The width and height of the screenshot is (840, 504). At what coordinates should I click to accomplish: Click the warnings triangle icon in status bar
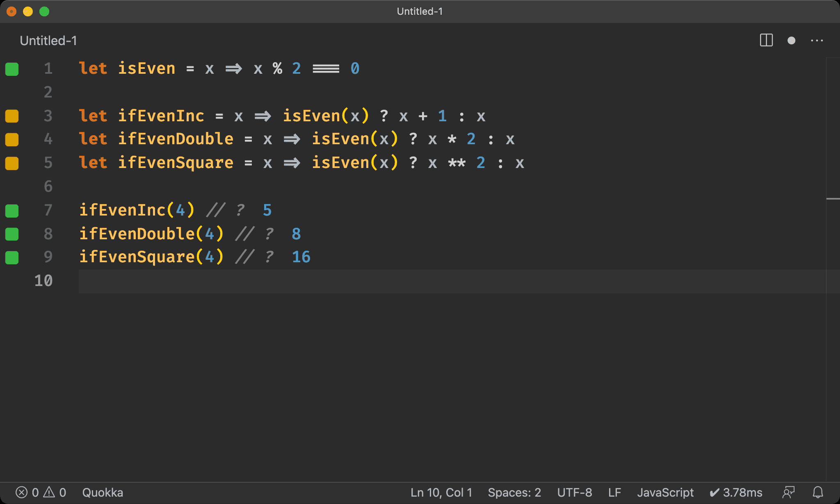pyautogui.click(x=49, y=492)
